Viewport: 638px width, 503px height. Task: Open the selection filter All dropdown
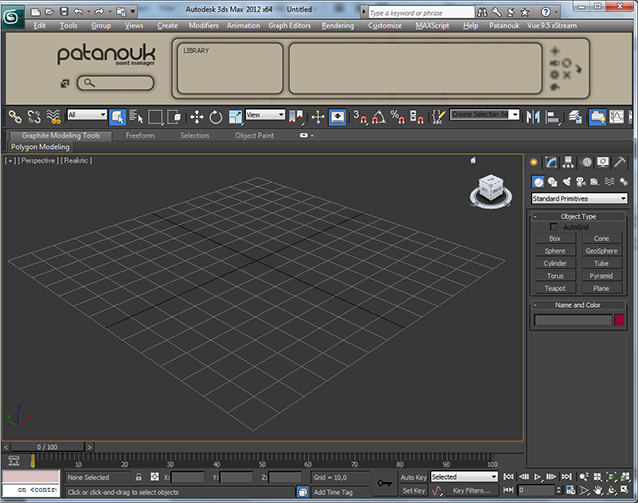(x=87, y=115)
